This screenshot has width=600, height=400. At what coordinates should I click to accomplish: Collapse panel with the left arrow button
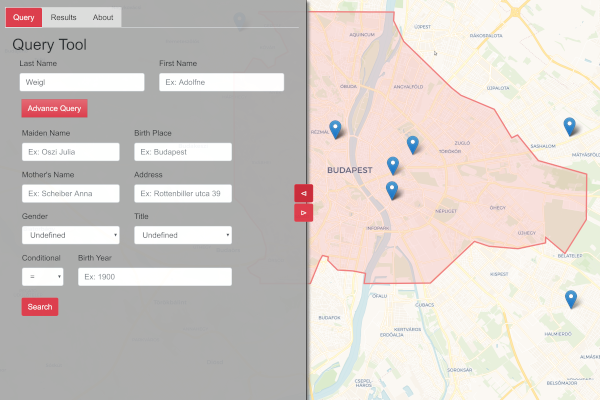303,193
